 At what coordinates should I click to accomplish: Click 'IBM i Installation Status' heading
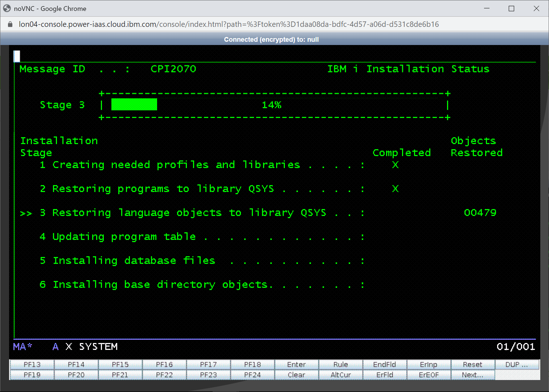[x=408, y=69]
